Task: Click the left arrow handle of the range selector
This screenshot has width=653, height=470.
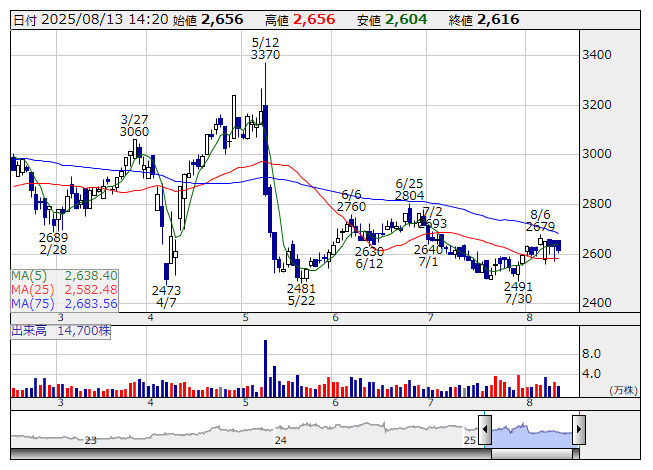Action: [x=485, y=429]
